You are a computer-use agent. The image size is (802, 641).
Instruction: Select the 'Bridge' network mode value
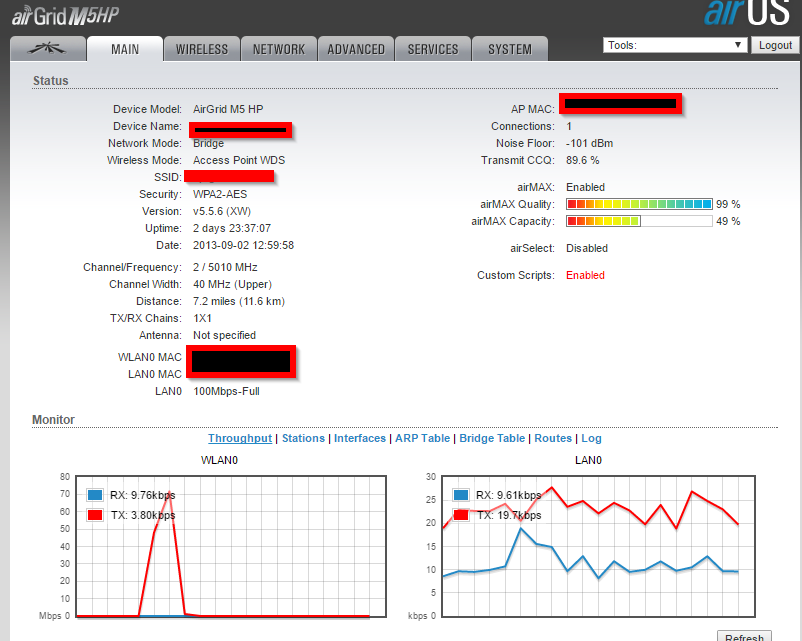click(208, 143)
